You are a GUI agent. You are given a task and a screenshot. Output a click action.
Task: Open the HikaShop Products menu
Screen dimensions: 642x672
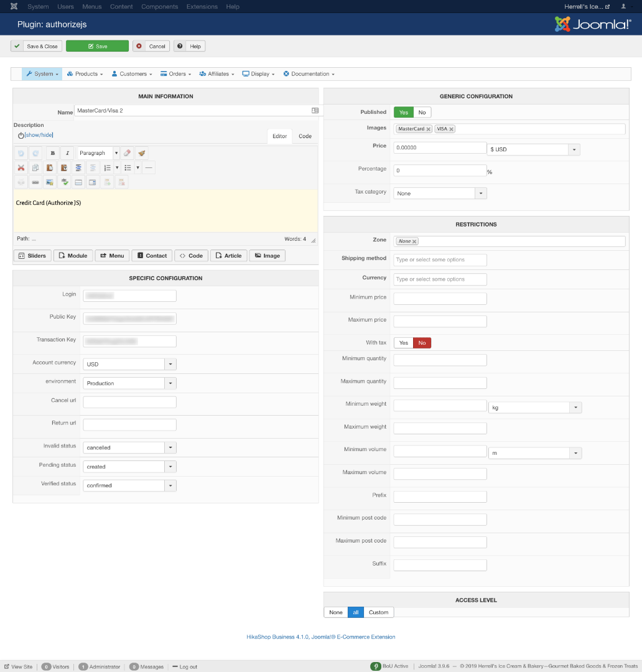coord(85,74)
